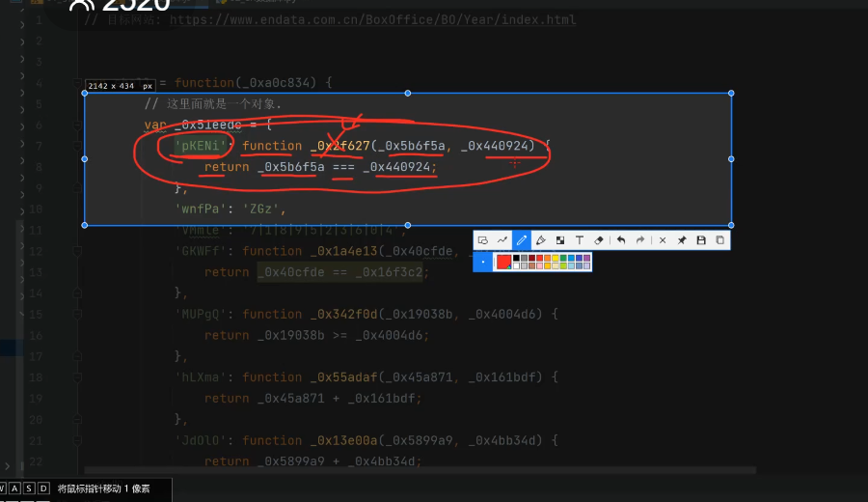The width and height of the screenshot is (868, 502).
Task: Click the 'GKWFf' property key
Action: click(x=200, y=251)
